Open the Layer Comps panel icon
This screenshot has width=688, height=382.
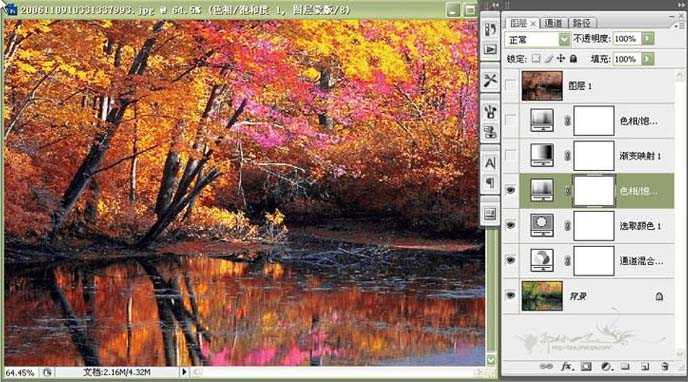(x=490, y=214)
